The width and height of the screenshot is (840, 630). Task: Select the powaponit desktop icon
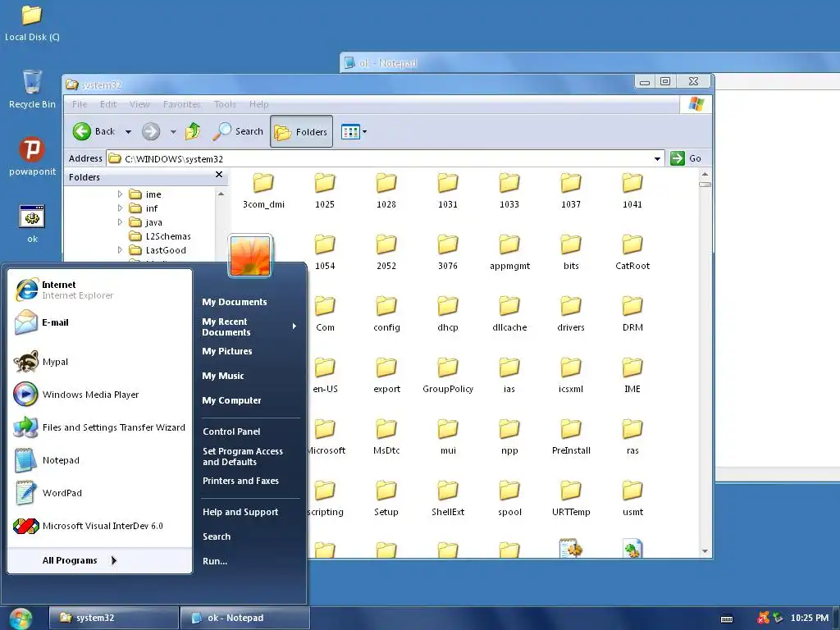coord(32,156)
